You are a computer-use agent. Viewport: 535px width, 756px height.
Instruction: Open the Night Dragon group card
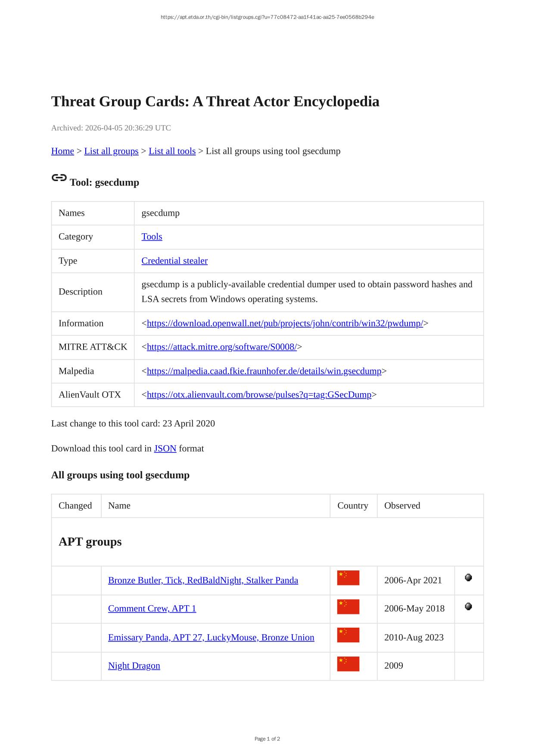(134, 666)
